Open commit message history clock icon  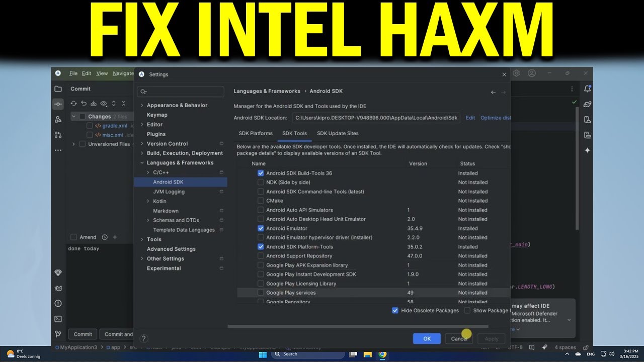[105, 237]
